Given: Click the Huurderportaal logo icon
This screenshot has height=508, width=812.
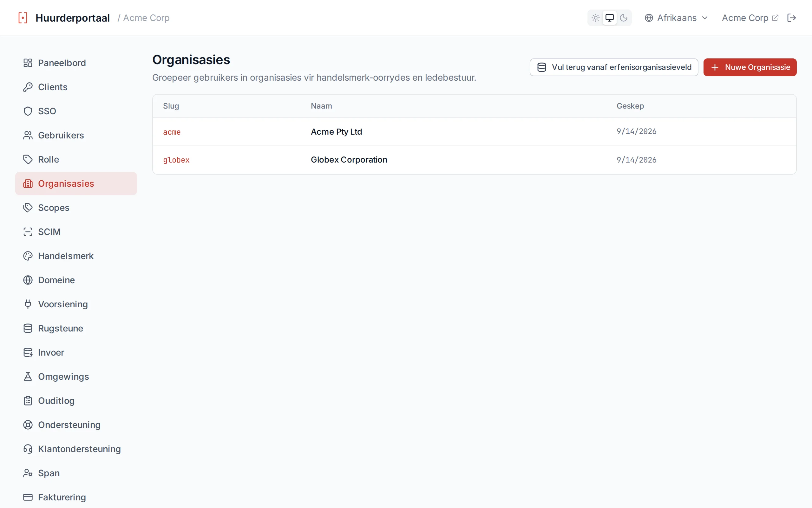Looking at the screenshot, I should [23, 18].
